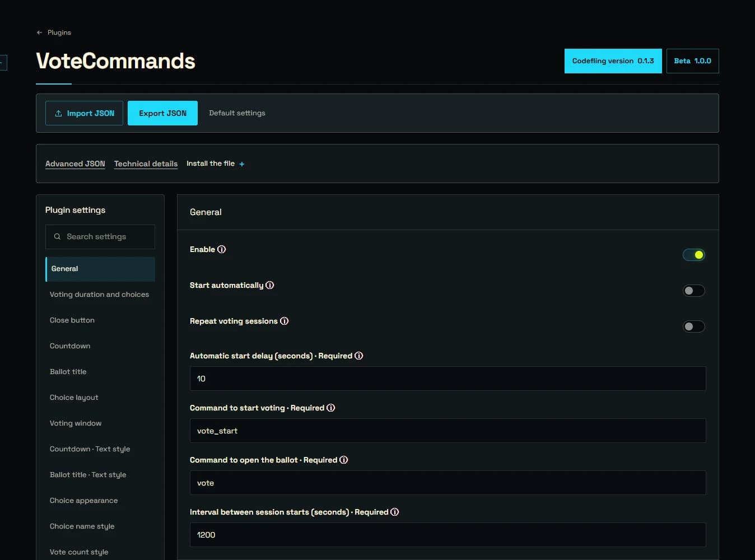The height and width of the screenshot is (560, 755).
Task: Open Countdown · Text style section
Action: tap(100, 449)
